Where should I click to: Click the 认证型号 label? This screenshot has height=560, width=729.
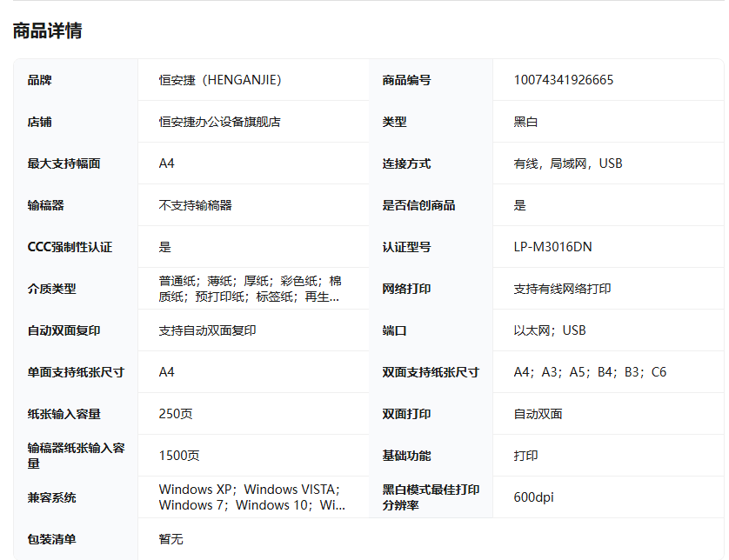tap(406, 247)
